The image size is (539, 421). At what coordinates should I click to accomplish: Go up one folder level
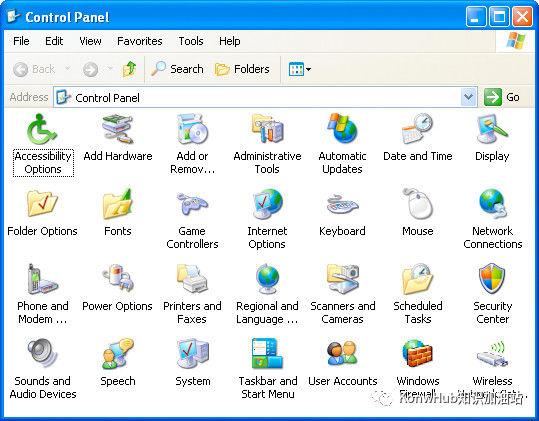coord(130,69)
